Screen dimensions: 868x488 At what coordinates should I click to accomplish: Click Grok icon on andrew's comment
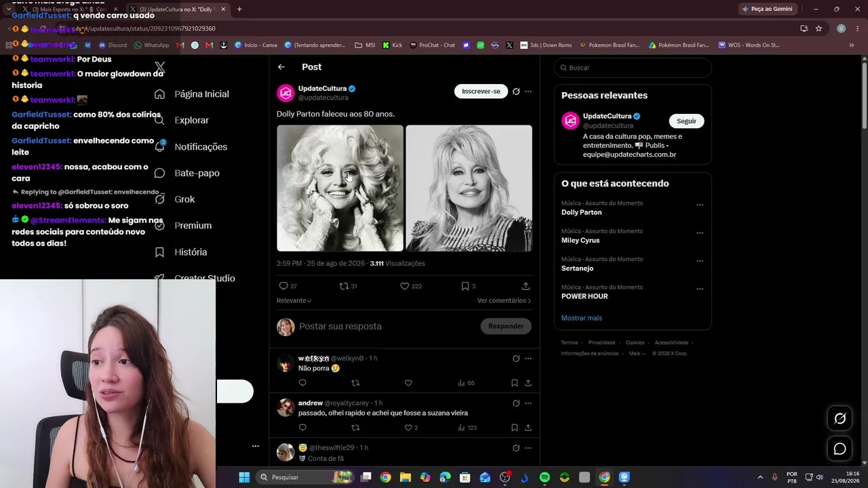[x=516, y=403]
